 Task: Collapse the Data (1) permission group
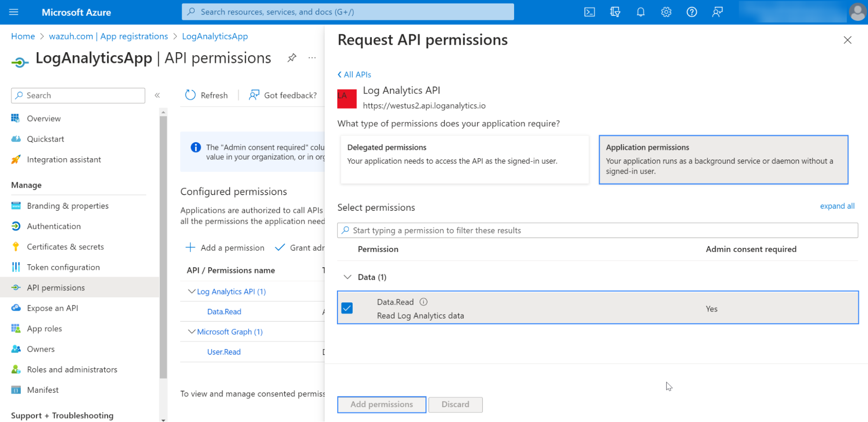pyautogui.click(x=347, y=277)
